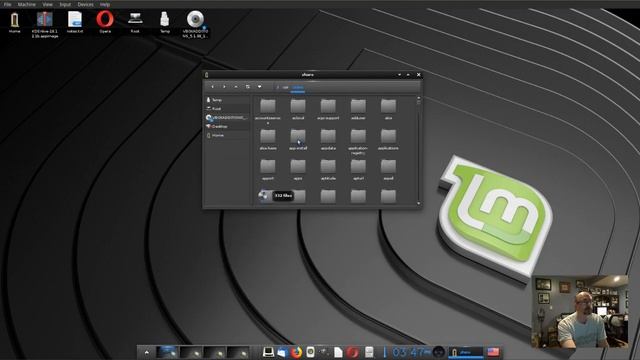Image resolution: width=640 pixels, height=360 pixels.
Task: Click the US flag keyboard layout indicator
Action: pyautogui.click(x=493, y=352)
